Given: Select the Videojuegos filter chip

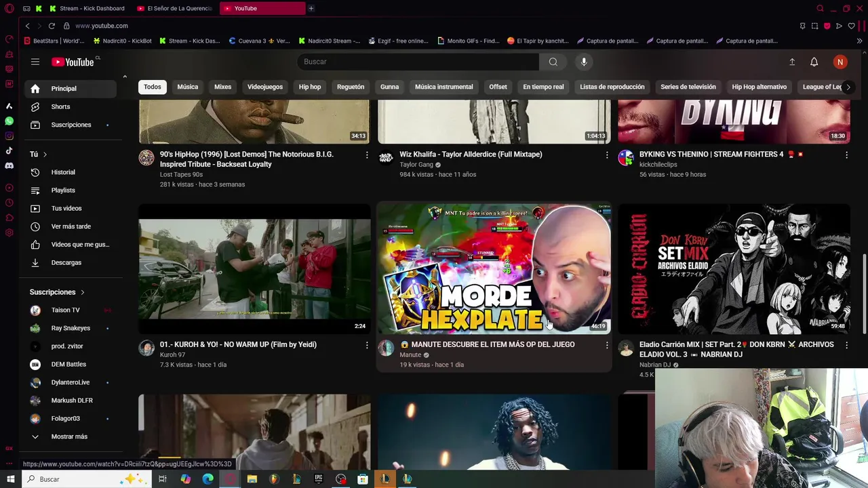Looking at the screenshot, I should coord(265,87).
